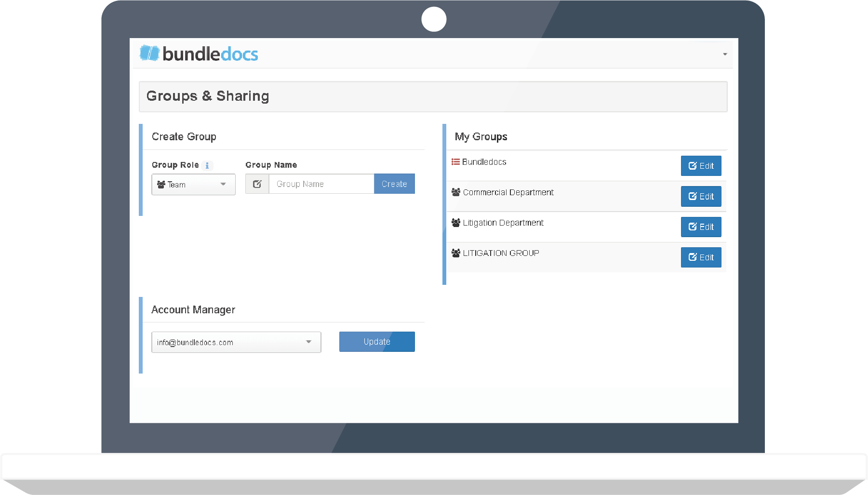
Task: Open the Account Manager email dropdown
Action: click(236, 342)
